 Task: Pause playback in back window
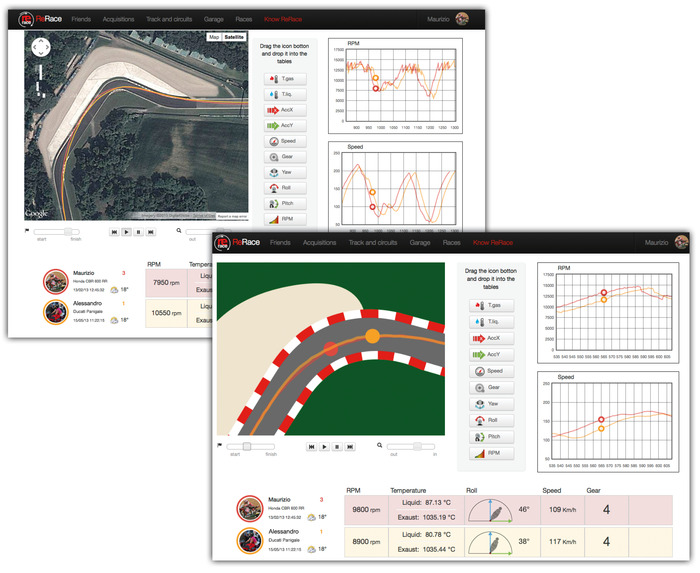138,232
